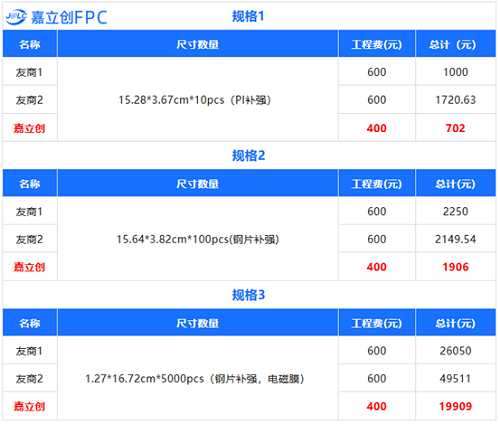
Task: Select the 规格1 section heading
Action: [x=248, y=16]
